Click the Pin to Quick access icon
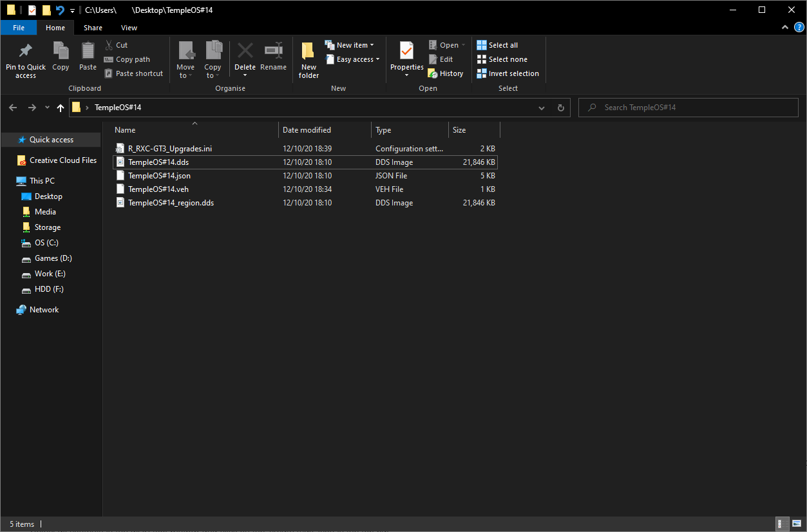807x532 pixels. point(26,52)
